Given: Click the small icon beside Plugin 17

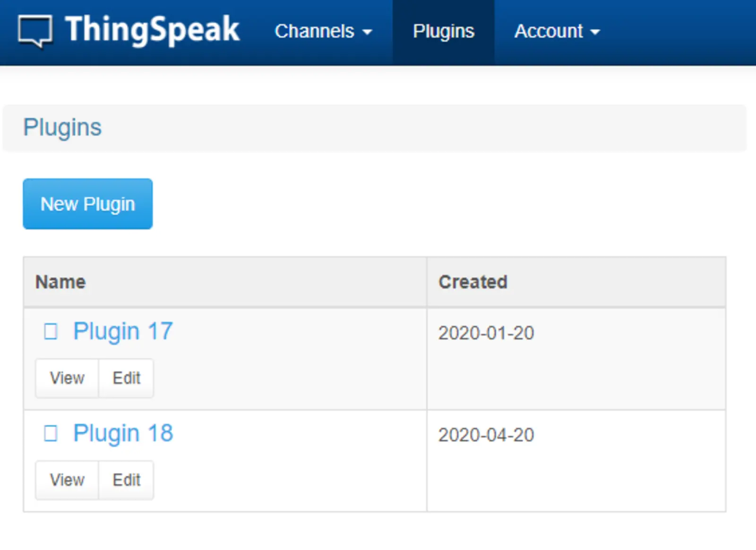Looking at the screenshot, I should coord(51,332).
